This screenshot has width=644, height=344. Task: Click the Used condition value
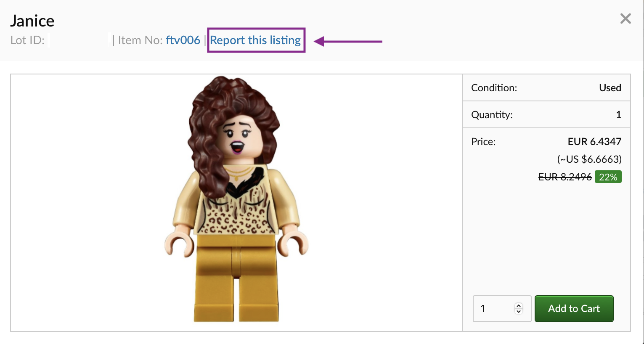click(610, 88)
